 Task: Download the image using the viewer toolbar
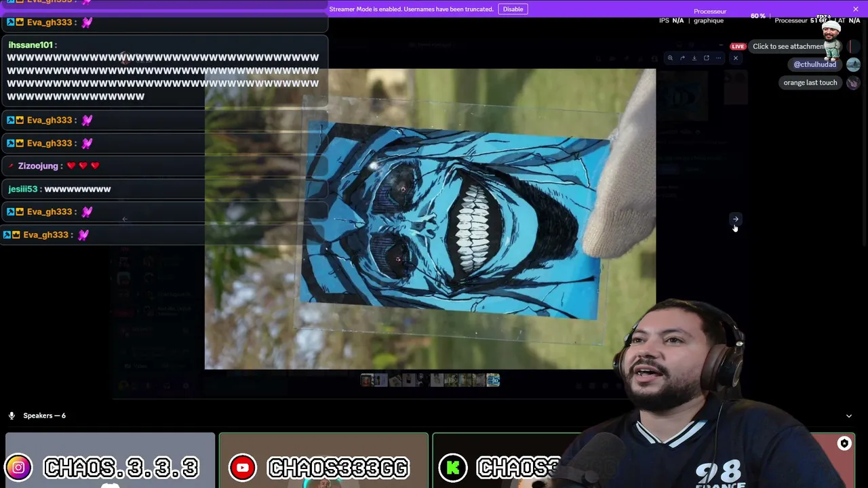click(x=694, y=58)
